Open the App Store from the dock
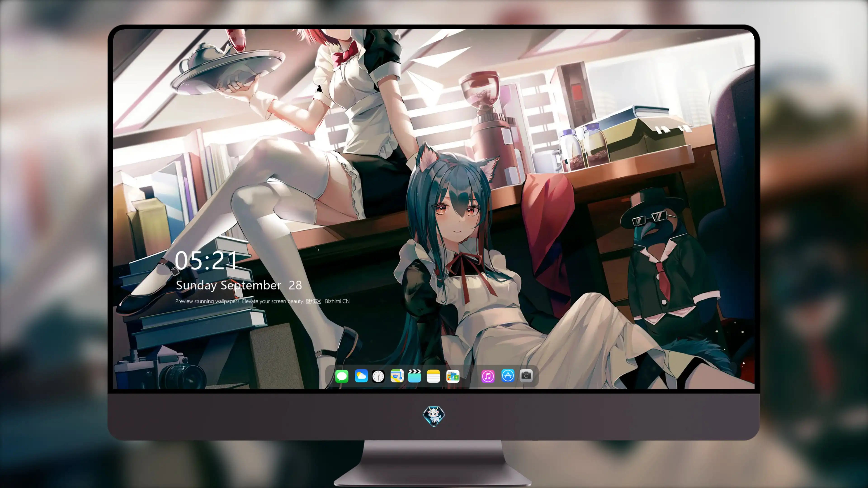The width and height of the screenshot is (868, 488). 507,375
